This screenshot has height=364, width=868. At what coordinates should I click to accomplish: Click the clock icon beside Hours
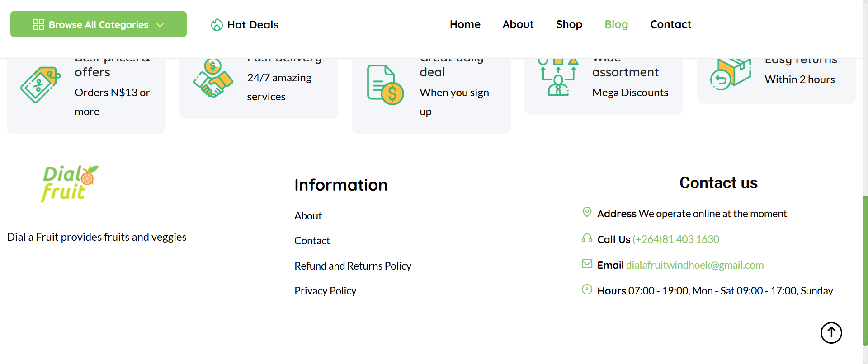click(x=587, y=289)
